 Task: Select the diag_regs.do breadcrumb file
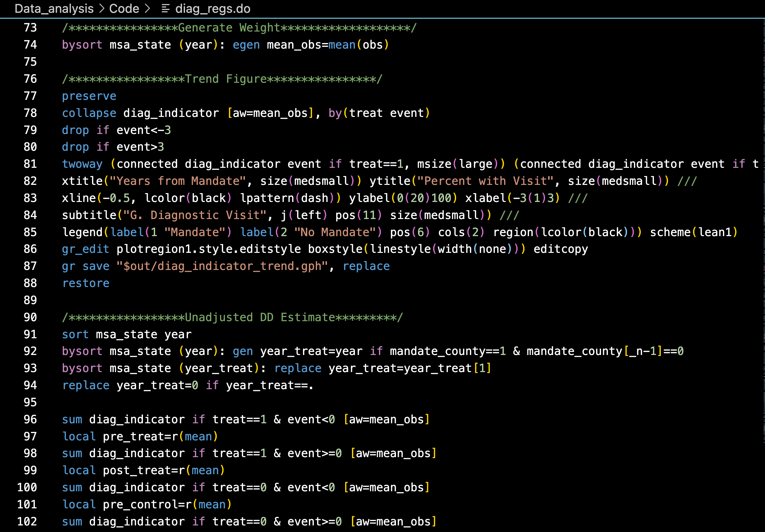pos(213,9)
